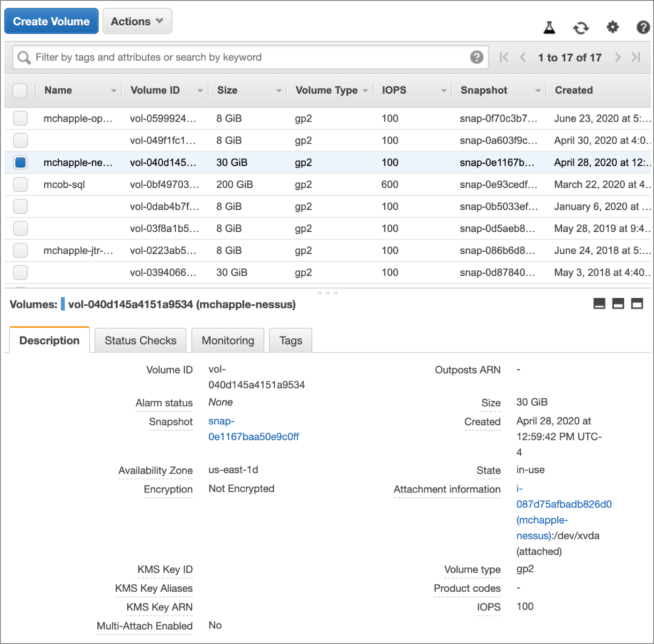Toggle the select-all volumes checkbox

[20, 90]
